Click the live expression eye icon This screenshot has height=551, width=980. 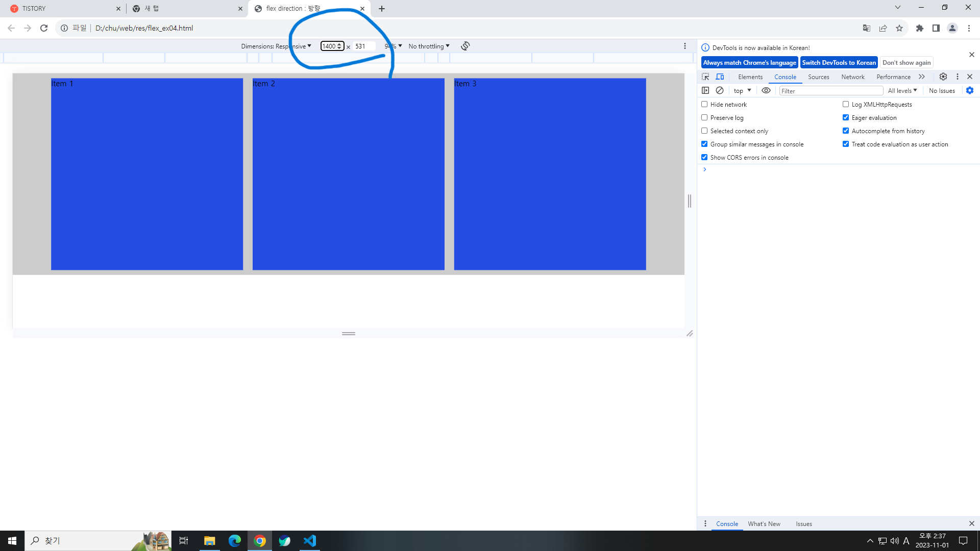tap(766, 90)
